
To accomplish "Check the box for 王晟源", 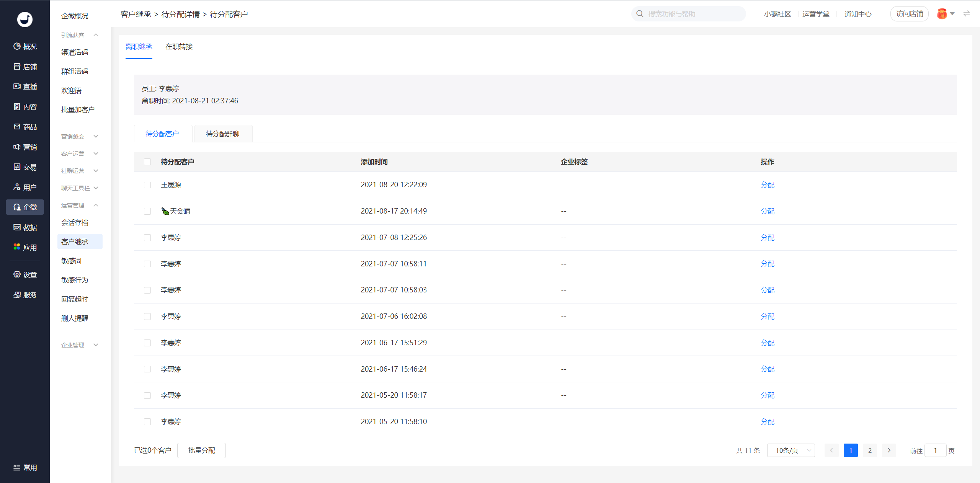I will click(147, 185).
